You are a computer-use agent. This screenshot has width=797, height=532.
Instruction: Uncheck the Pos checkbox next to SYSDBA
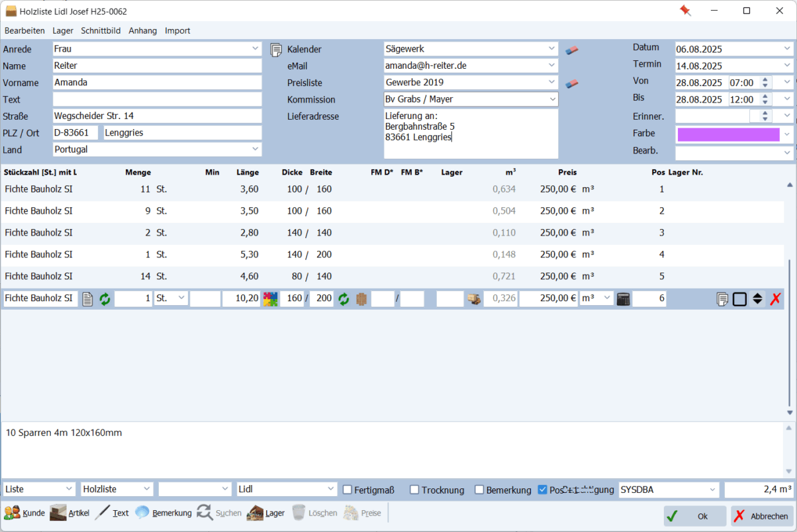543,490
